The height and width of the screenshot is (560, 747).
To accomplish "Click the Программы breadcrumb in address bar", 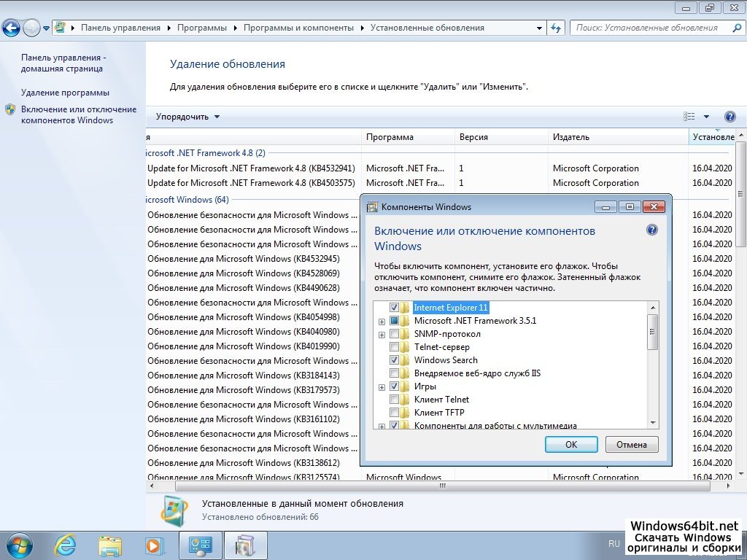I will [x=204, y=28].
